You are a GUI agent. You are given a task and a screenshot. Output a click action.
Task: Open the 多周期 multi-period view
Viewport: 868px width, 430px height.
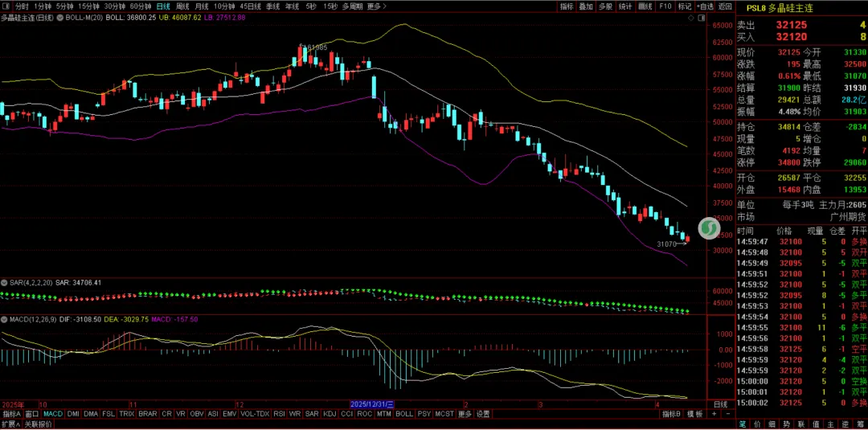click(x=352, y=6)
